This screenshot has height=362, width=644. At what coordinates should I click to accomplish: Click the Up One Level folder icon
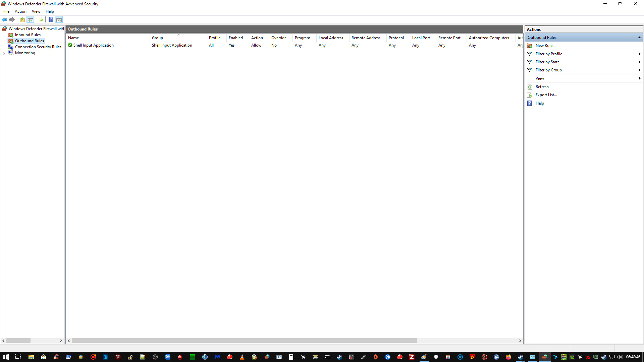(x=22, y=19)
